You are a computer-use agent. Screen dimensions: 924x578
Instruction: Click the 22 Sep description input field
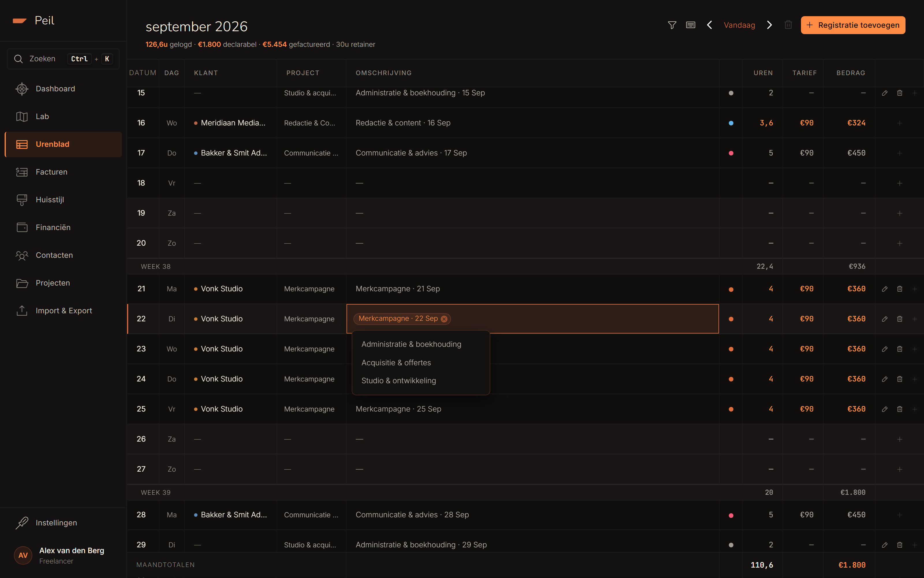(533, 319)
